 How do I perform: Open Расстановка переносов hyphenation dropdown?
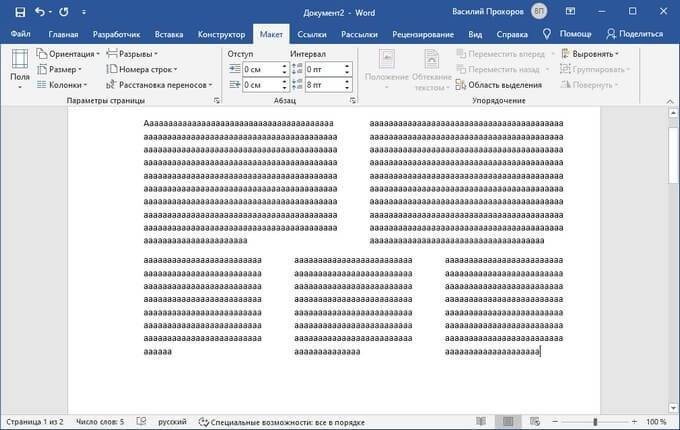160,85
